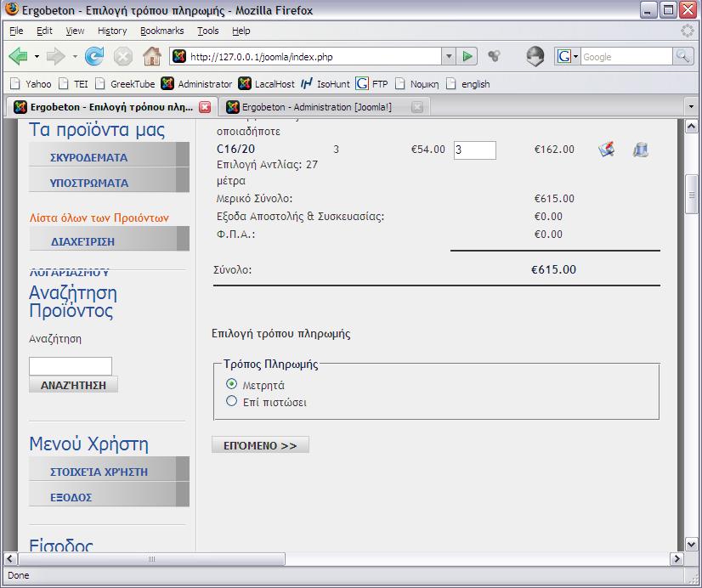
Task: Click the search magnifier button
Action: (x=682, y=57)
